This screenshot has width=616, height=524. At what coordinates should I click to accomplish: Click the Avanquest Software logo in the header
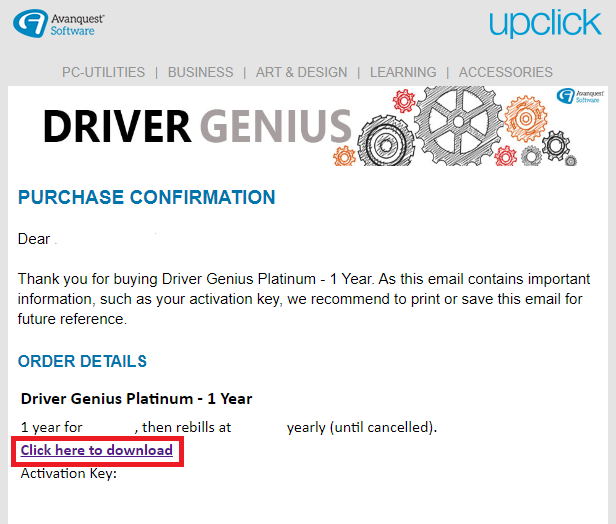59,24
